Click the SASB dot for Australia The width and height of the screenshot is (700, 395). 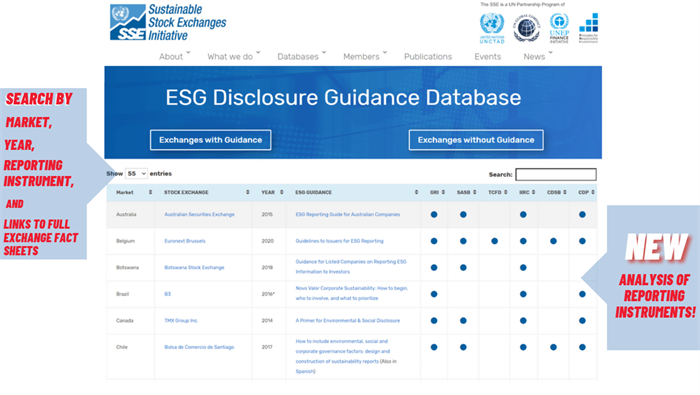point(463,215)
